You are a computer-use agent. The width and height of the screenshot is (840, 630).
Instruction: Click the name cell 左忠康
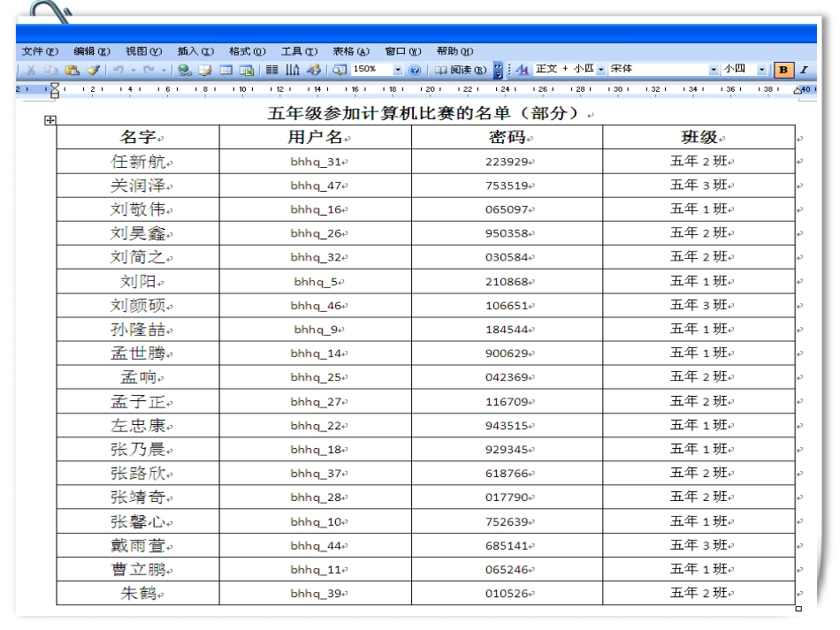[x=138, y=426]
